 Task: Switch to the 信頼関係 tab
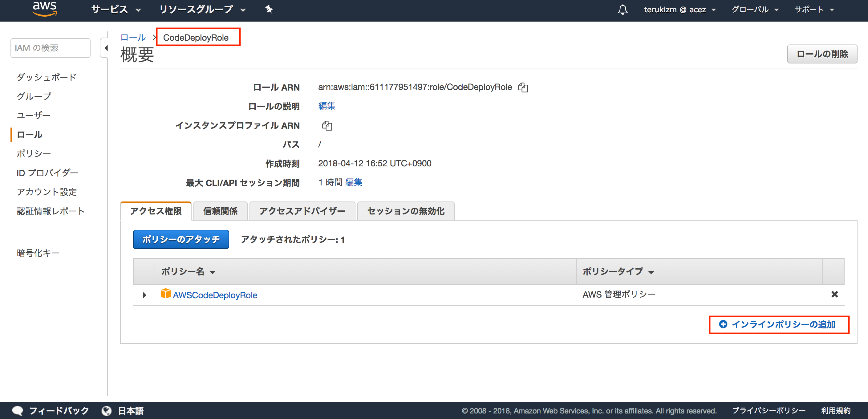[x=220, y=211]
